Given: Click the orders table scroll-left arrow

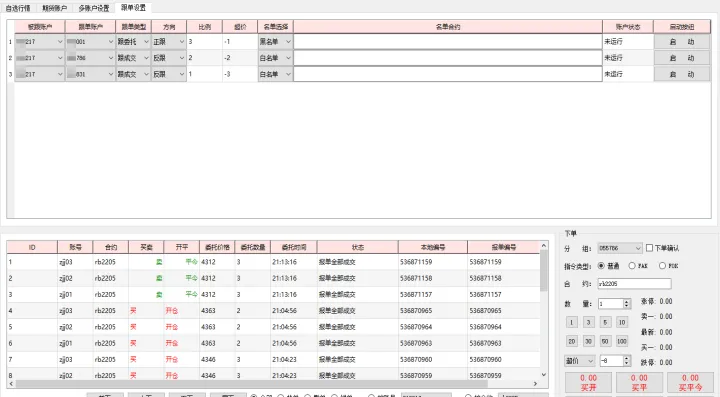Looking at the screenshot, I should [x=11, y=384].
